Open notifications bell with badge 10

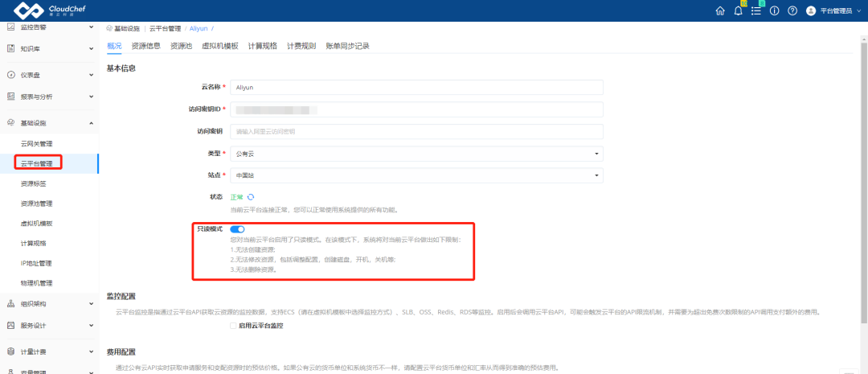[739, 10]
